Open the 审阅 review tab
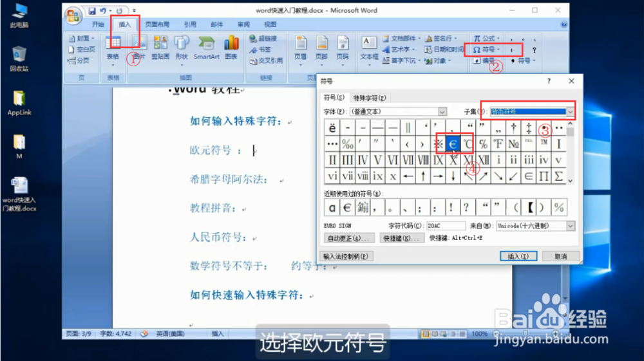The image size is (644, 361). coord(243,24)
